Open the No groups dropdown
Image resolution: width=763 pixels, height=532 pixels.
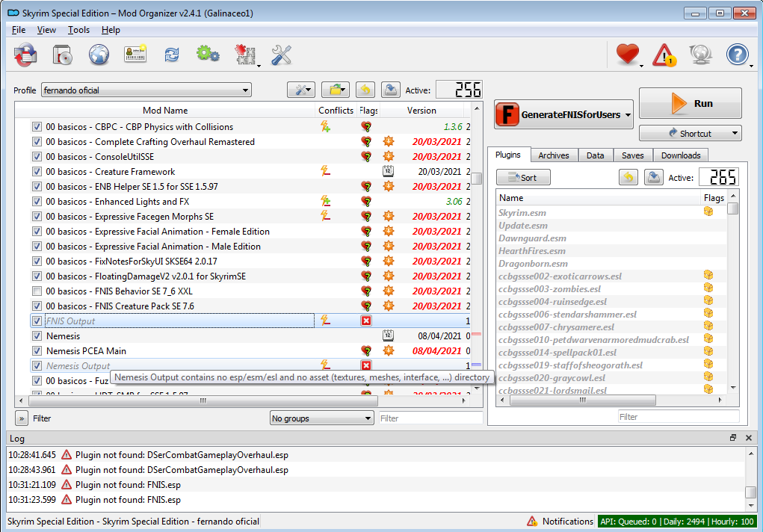click(x=321, y=418)
